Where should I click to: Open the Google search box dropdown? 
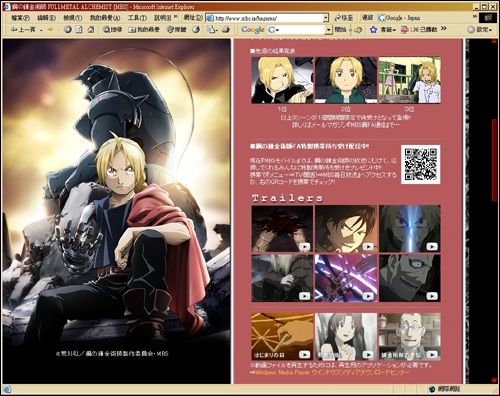(329, 30)
